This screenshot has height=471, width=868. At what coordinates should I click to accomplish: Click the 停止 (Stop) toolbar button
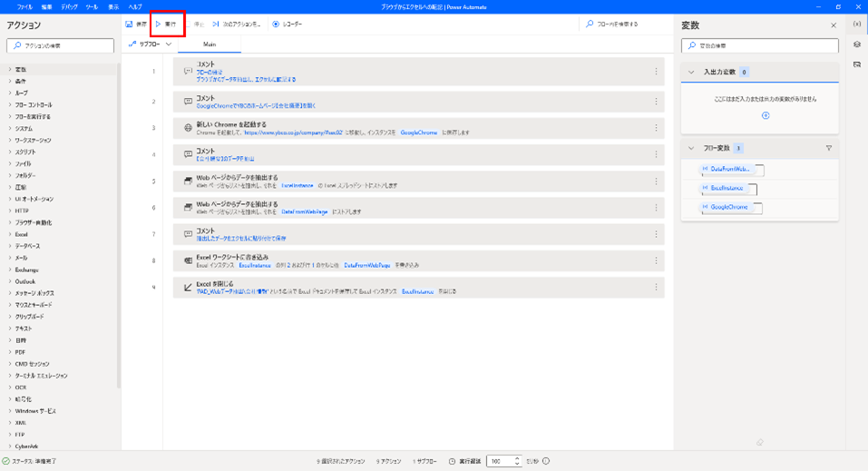[195, 24]
